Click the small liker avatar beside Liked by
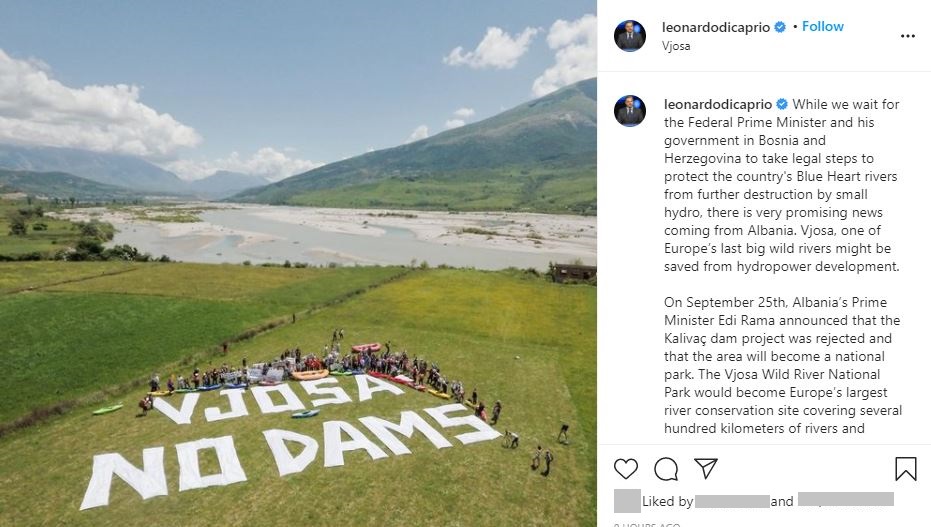The height and width of the screenshot is (527, 931). click(626, 501)
